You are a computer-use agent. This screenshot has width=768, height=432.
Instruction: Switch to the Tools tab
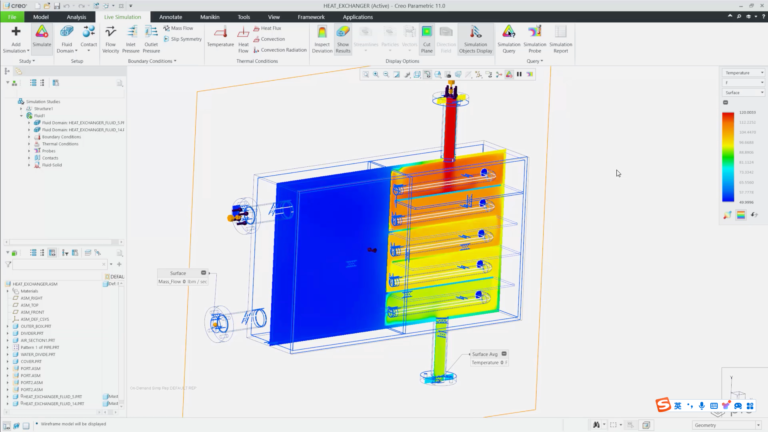(244, 17)
